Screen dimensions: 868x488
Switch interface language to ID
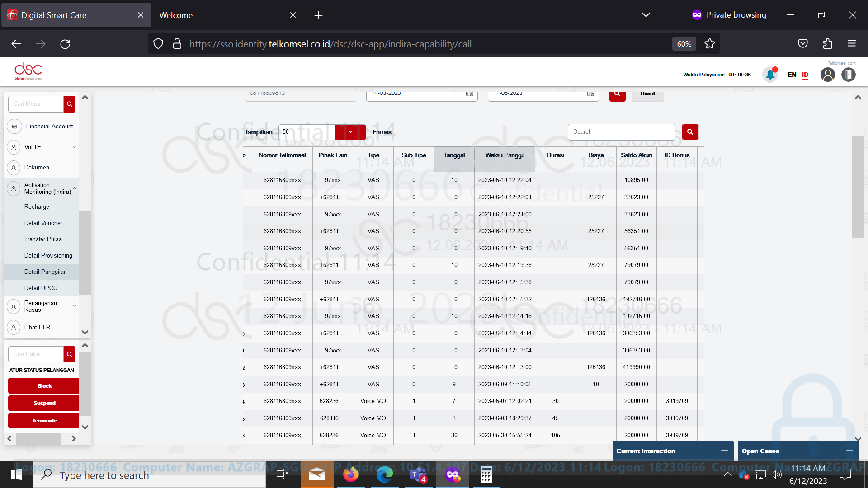tap(805, 75)
